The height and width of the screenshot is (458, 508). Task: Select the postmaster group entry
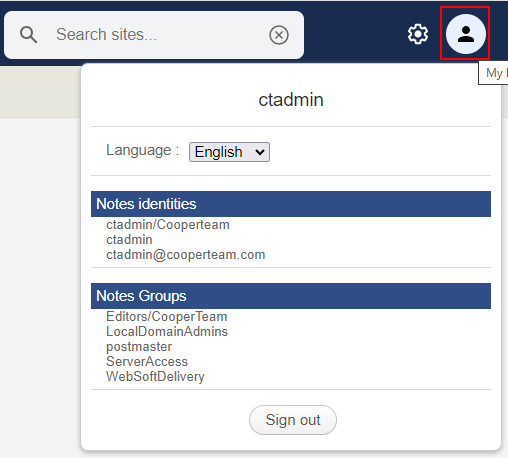[139, 347]
